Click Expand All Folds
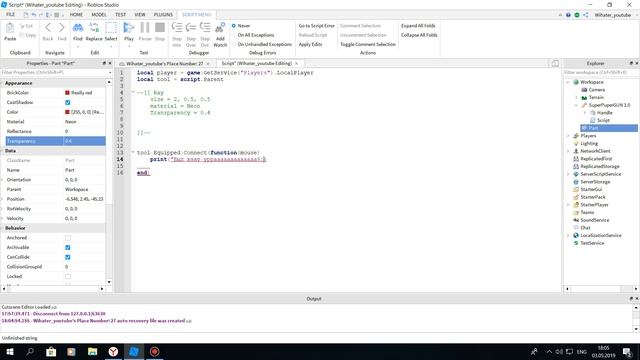This screenshot has height=360, width=640. click(x=418, y=26)
